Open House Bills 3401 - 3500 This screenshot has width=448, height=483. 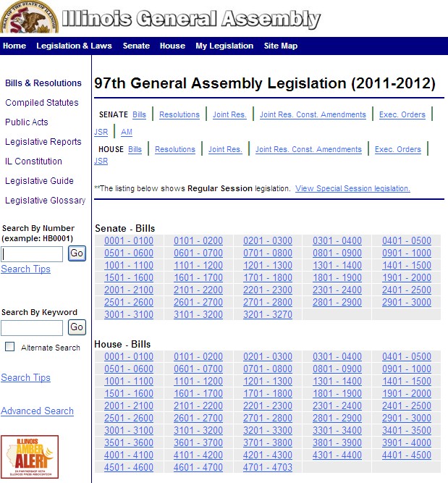coord(407,431)
